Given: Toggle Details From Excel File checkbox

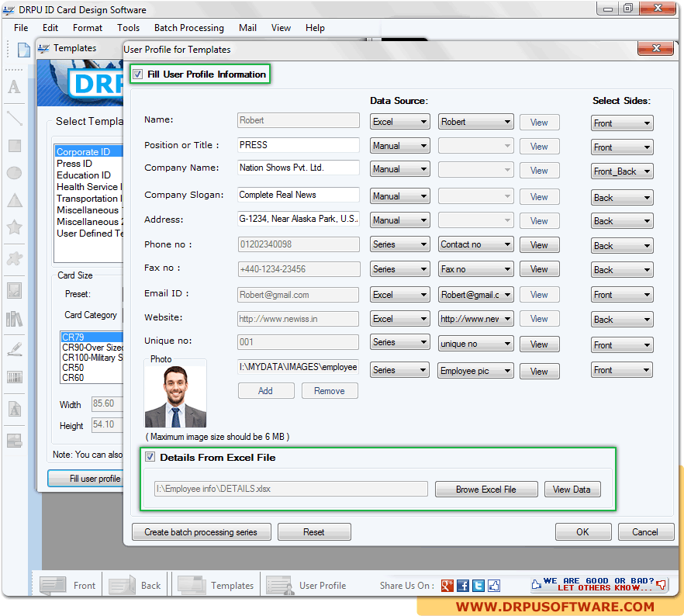Looking at the screenshot, I should [x=150, y=457].
